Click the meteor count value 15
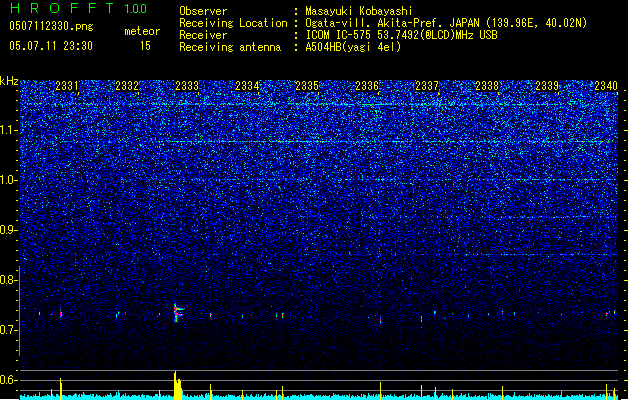 (145, 46)
